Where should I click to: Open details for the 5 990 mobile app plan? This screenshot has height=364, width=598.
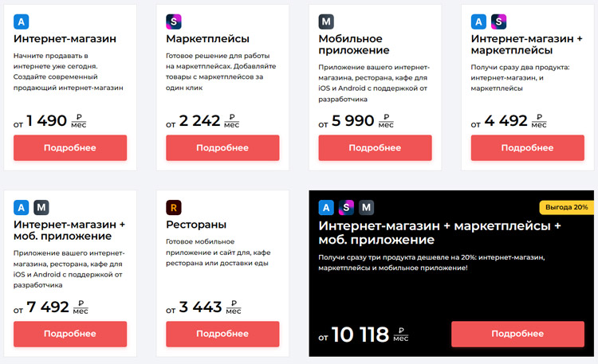pos(375,147)
